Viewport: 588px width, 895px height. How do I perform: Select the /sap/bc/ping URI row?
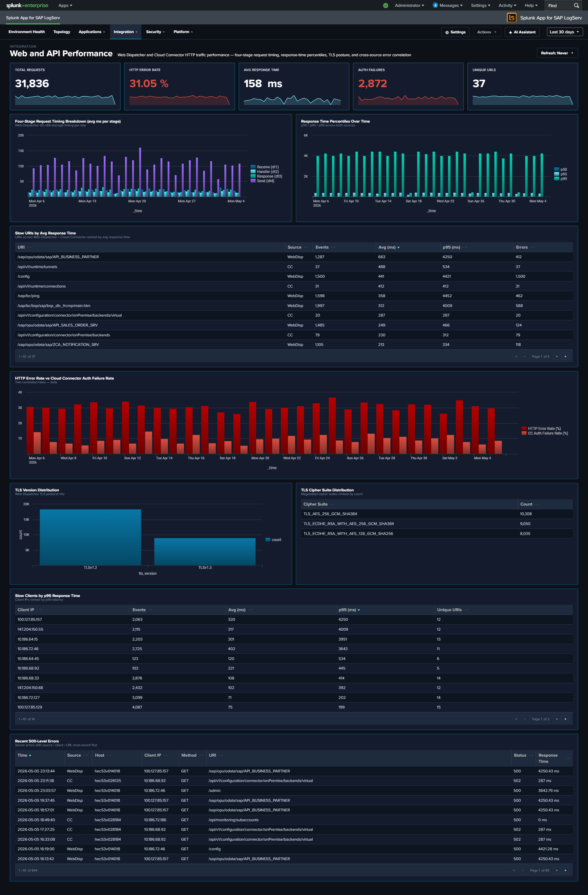[x=294, y=296]
